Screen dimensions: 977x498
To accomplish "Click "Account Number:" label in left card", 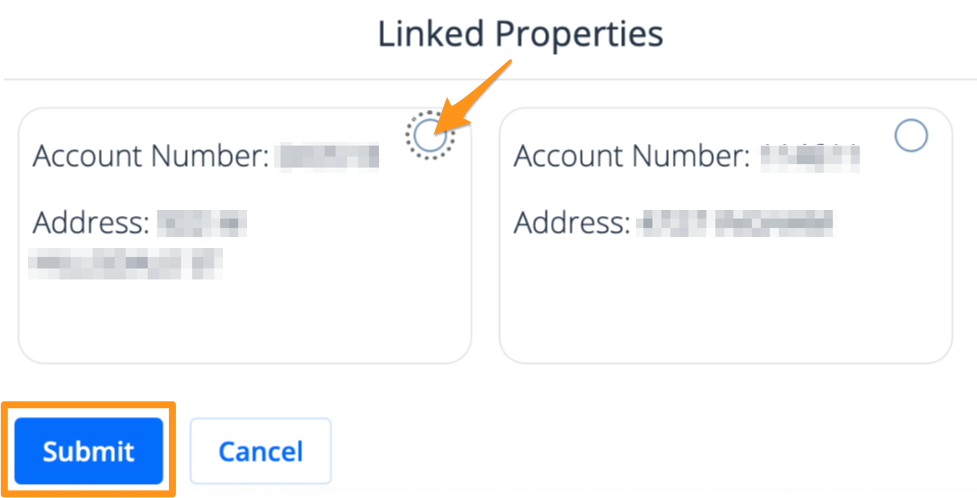I will click(149, 157).
